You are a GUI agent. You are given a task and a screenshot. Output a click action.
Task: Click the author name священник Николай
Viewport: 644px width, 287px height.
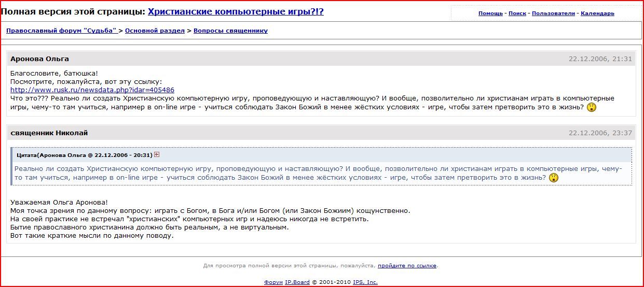pyautogui.click(x=49, y=133)
